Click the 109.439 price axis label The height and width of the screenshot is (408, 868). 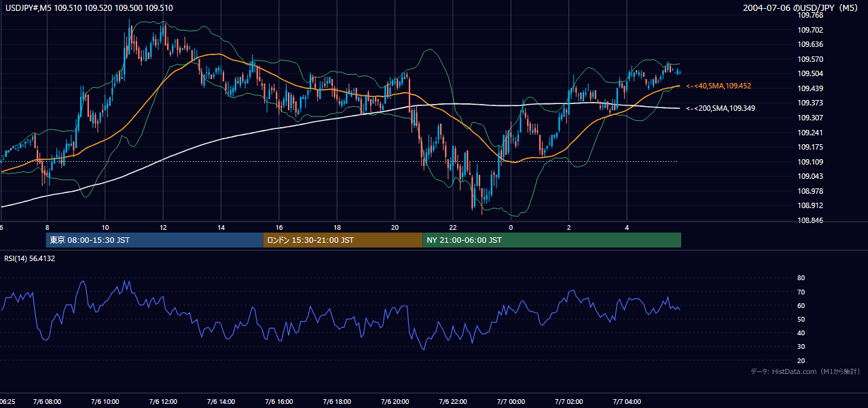point(810,89)
